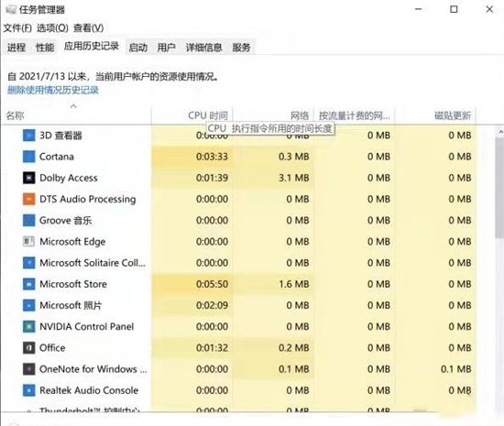Click the Microsoft Edge name text

click(72, 242)
